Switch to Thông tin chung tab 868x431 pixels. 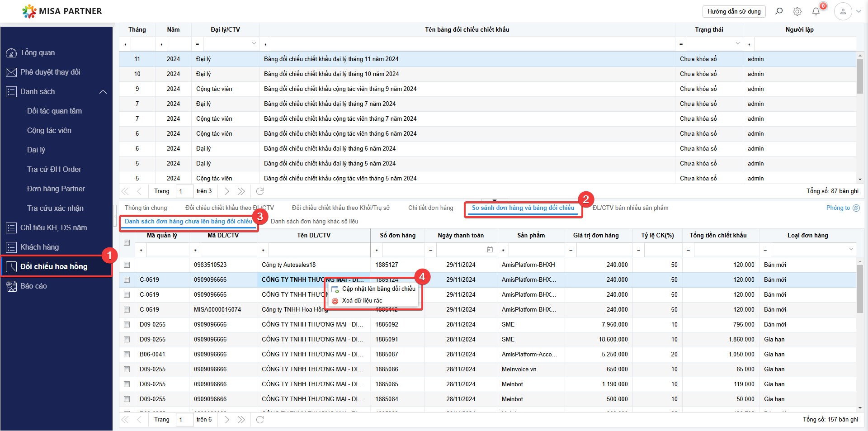146,208
